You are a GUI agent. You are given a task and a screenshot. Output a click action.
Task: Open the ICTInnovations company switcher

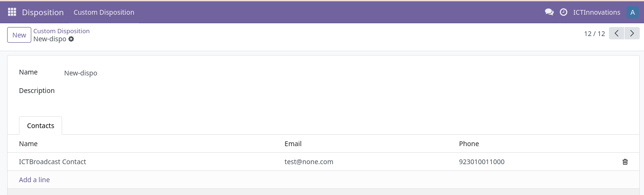point(597,12)
